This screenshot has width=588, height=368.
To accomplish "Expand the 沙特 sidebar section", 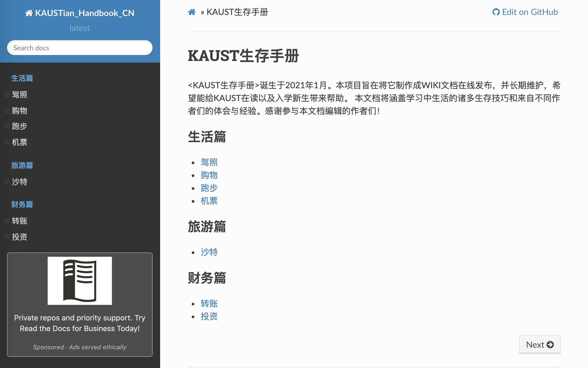I will (7, 182).
